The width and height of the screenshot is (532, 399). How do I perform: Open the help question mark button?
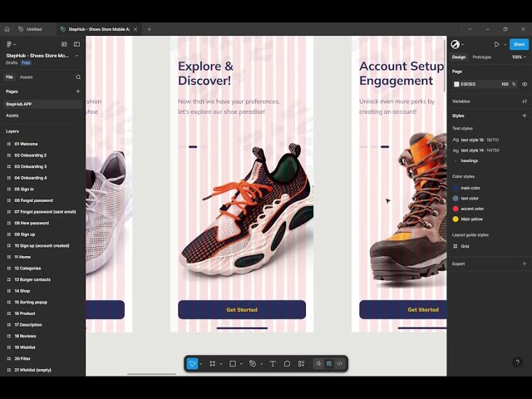(517, 362)
